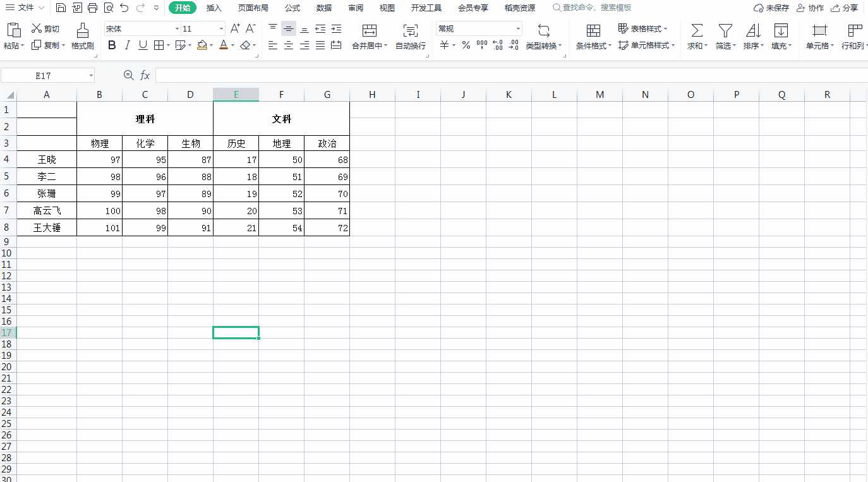The width and height of the screenshot is (868, 482).
Task: Expand the Name Box dropdown arrow
Action: pyautogui.click(x=91, y=76)
